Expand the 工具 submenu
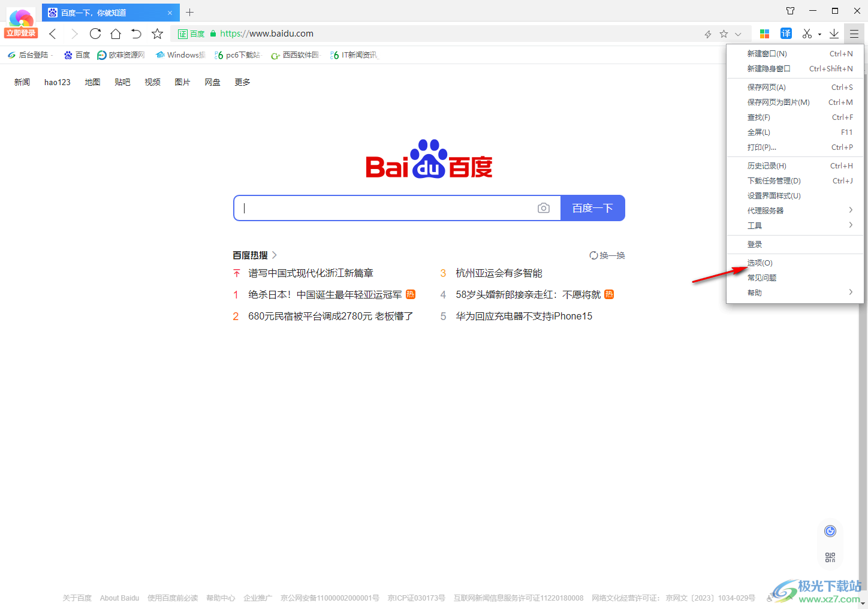 pyautogui.click(x=795, y=226)
